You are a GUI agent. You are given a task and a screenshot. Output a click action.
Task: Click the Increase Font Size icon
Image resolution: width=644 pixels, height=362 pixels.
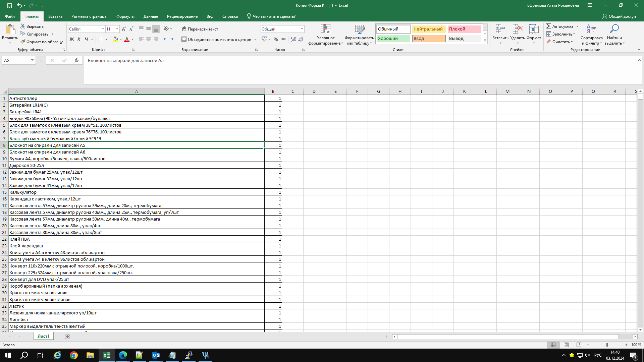tap(124, 29)
